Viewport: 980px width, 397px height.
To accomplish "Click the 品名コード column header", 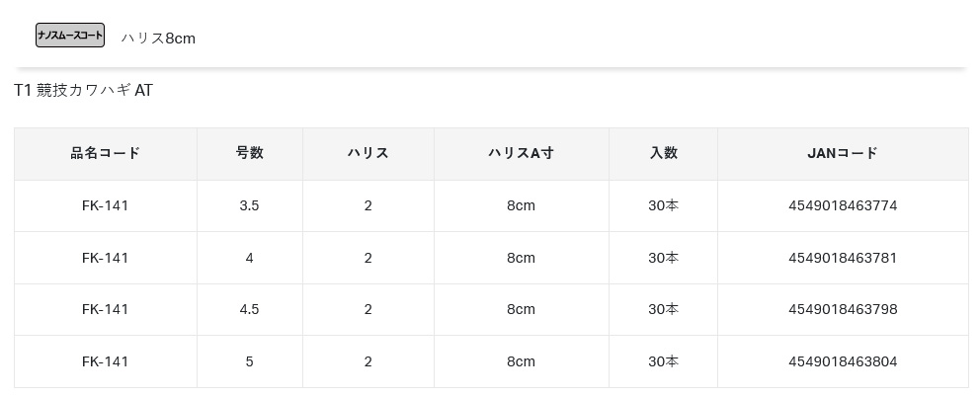I will coord(106,153).
